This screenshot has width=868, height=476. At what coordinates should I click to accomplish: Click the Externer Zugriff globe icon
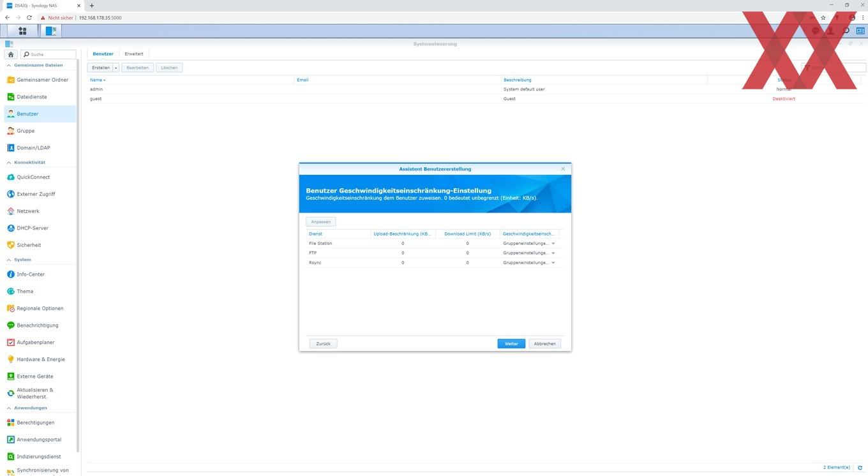point(10,194)
